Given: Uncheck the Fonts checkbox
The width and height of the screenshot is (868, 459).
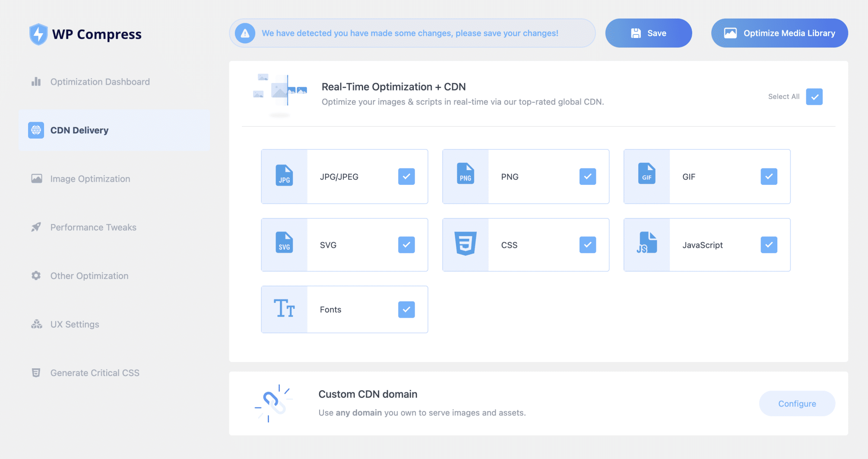Looking at the screenshot, I should tap(406, 310).
